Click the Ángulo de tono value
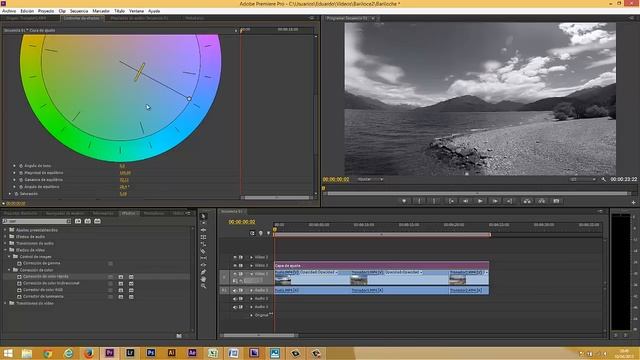The width and height of the screenshot is (640, 360). pos(122,166)
